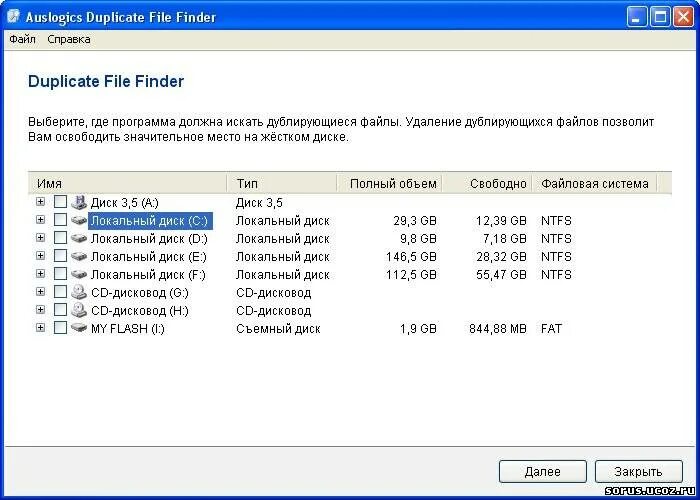The width and height of the screenshot is (700, 500).
Task: Sort by the Файловая система column header
Action: click(x=594, y=183)
